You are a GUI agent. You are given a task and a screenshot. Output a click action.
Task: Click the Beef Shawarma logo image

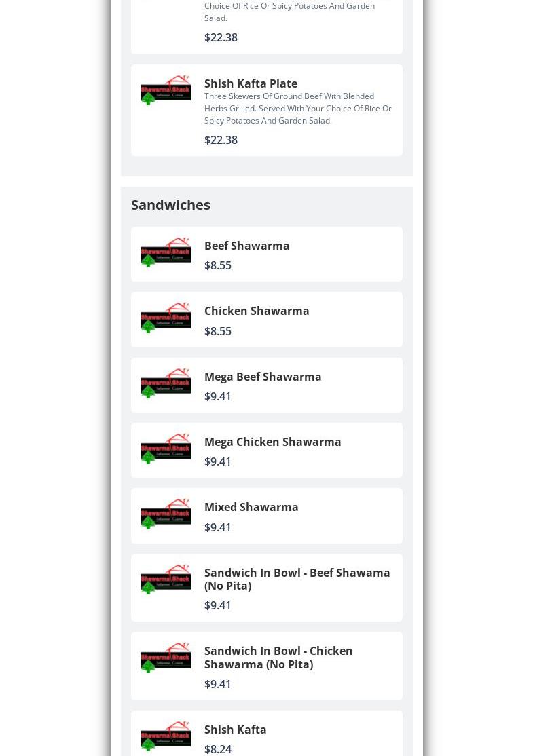pyautogui.click(x=165, y=252)
